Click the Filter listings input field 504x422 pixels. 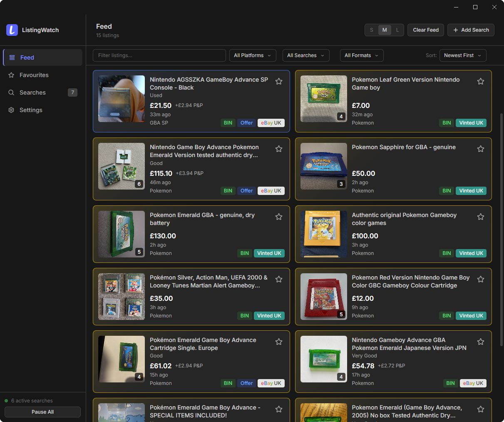point(159,55)
